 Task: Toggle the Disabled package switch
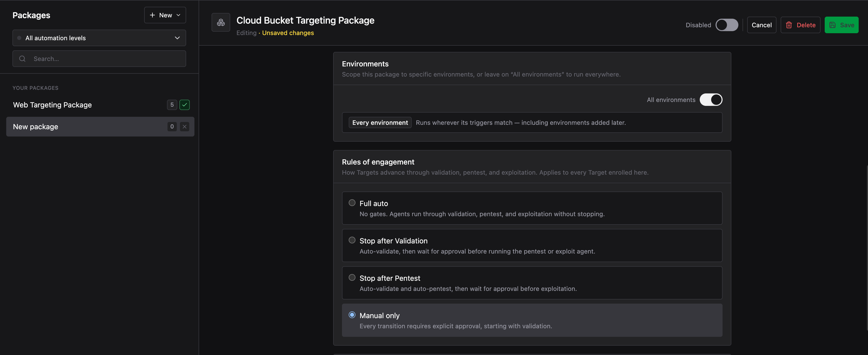727,25
